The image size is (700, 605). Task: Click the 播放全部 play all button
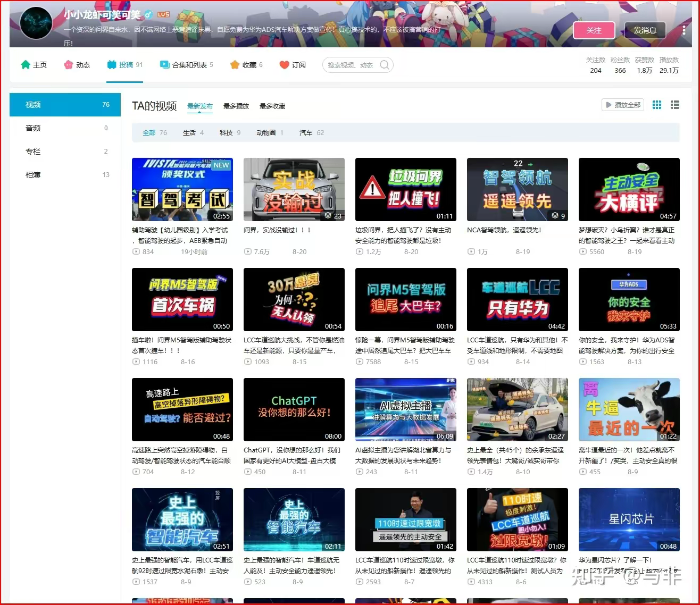pyautogui.click(x=622, y=105)
